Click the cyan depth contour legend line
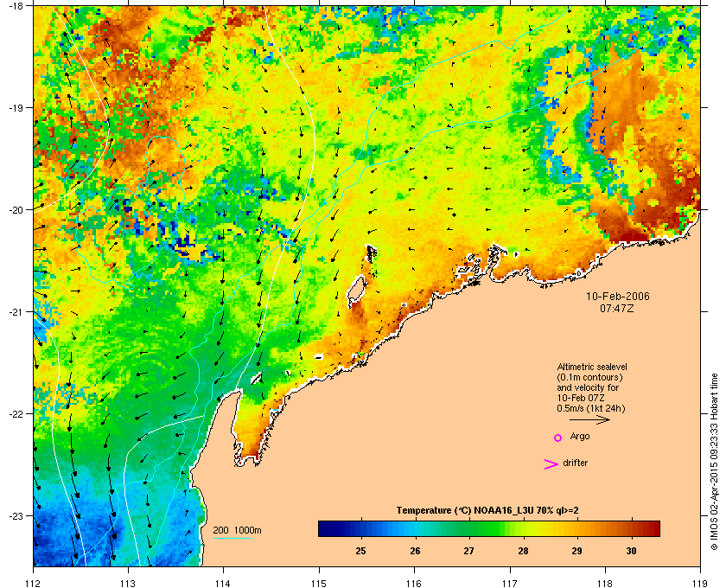Screen dimensions: 726x588 (x=232, y=538)
